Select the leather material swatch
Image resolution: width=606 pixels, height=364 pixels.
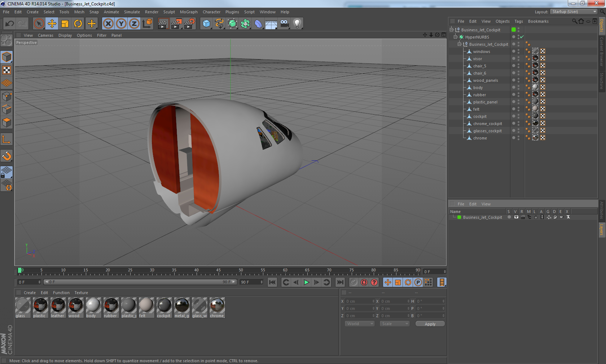58,307
